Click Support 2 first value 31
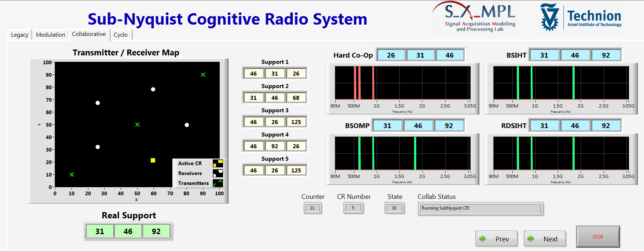This screenshot has height=251, width=644. pos(253,98)
